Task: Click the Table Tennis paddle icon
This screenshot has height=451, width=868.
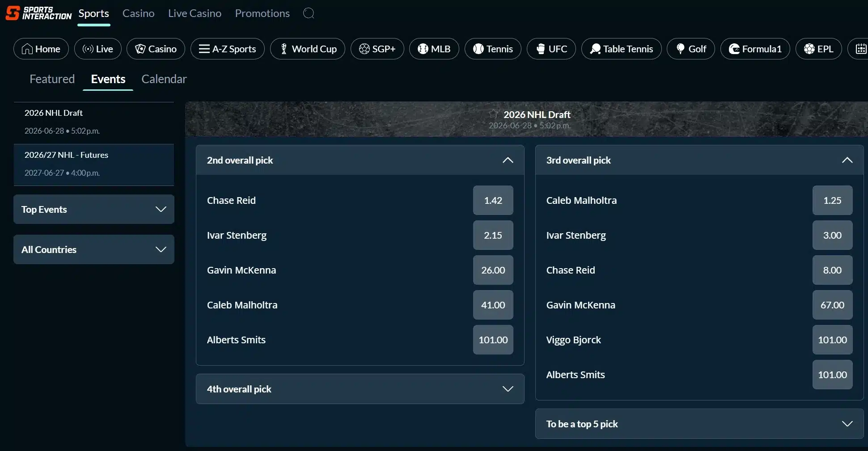Action: tap(595, 49)
